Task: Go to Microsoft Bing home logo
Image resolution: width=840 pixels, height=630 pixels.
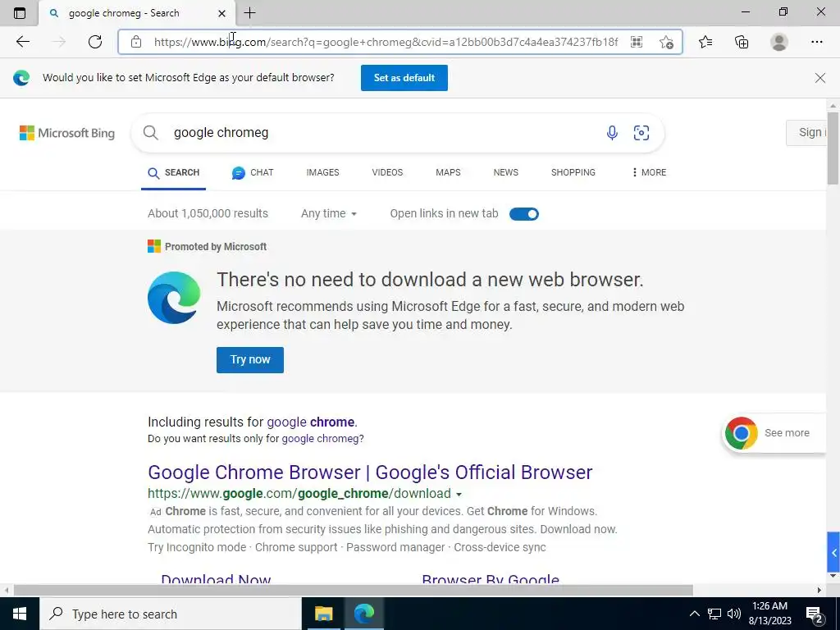Action: pos(67,133)
